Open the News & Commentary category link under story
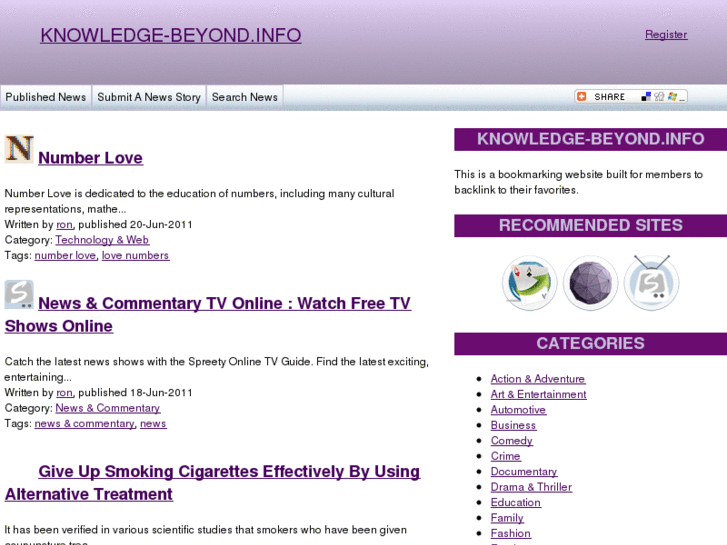 (108, 408)
